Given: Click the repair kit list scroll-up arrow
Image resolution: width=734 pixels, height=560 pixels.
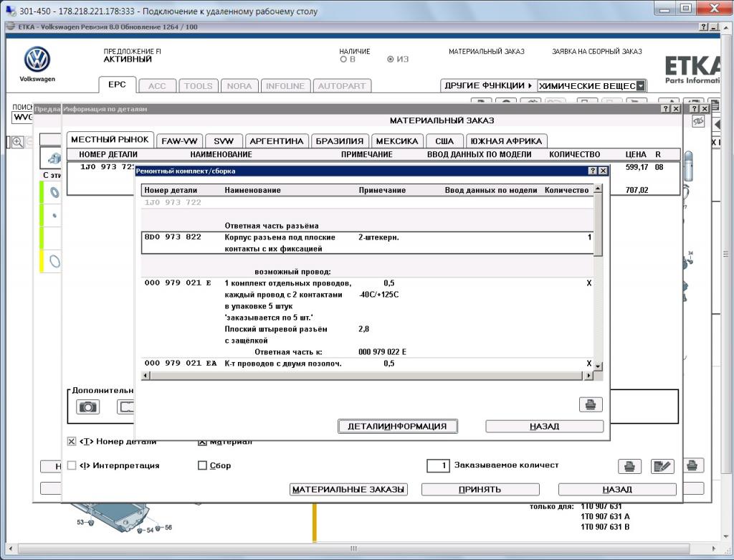Looking at the screenshot, I should pos(598,189).
